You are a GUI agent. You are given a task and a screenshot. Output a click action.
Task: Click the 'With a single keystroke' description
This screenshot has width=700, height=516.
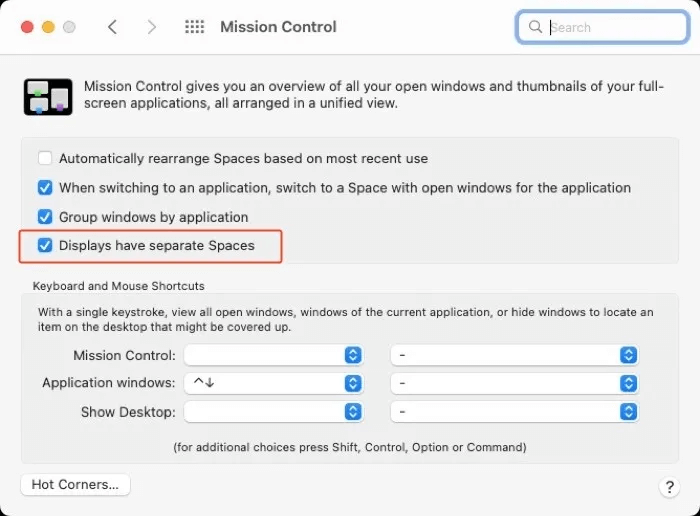346,319
